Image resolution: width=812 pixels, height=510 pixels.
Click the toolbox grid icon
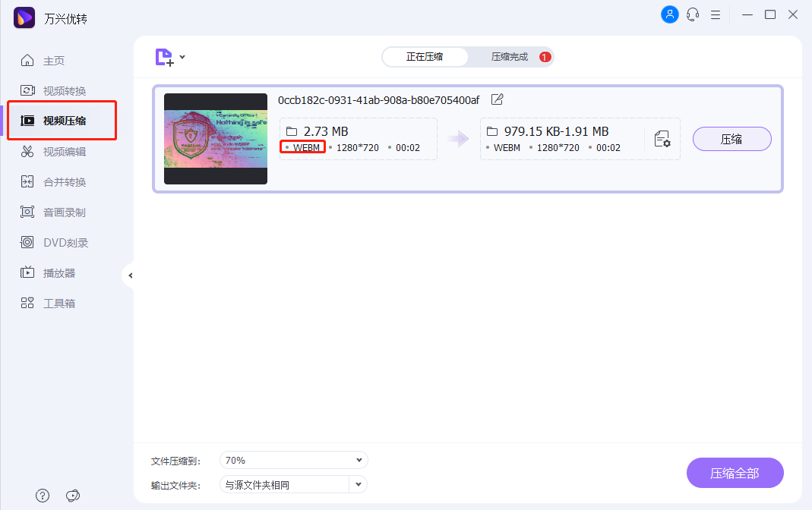point(27,303)
